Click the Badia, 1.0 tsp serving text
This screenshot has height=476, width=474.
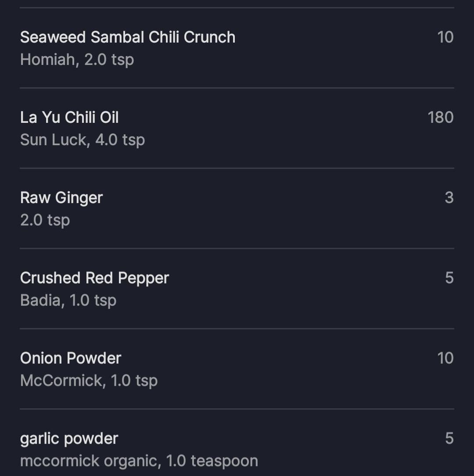pyautogui.click(x=68, y=300)
